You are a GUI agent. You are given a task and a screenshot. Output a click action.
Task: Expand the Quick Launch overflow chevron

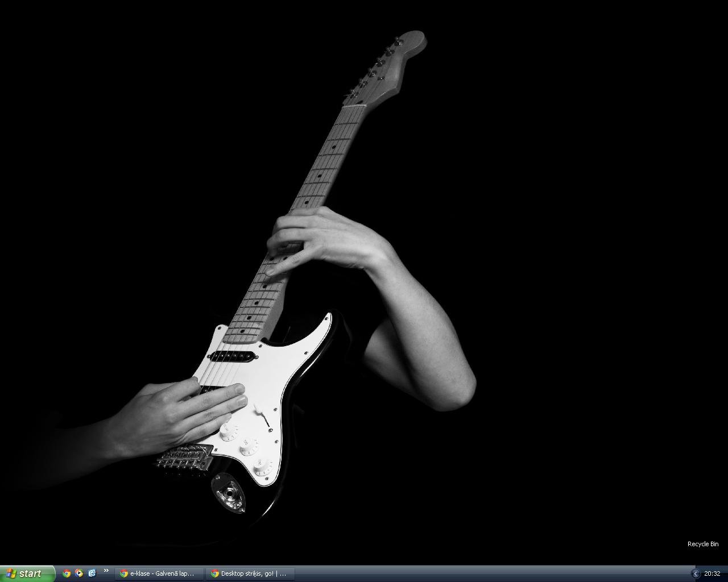click(x=106, y=571)
